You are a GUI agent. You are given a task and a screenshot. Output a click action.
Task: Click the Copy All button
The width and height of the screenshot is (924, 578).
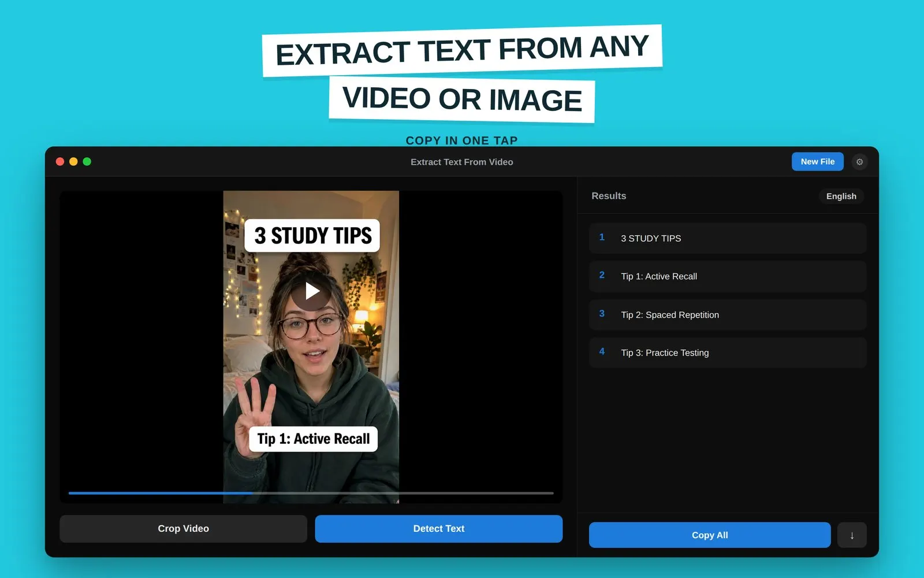pos(710,535)
